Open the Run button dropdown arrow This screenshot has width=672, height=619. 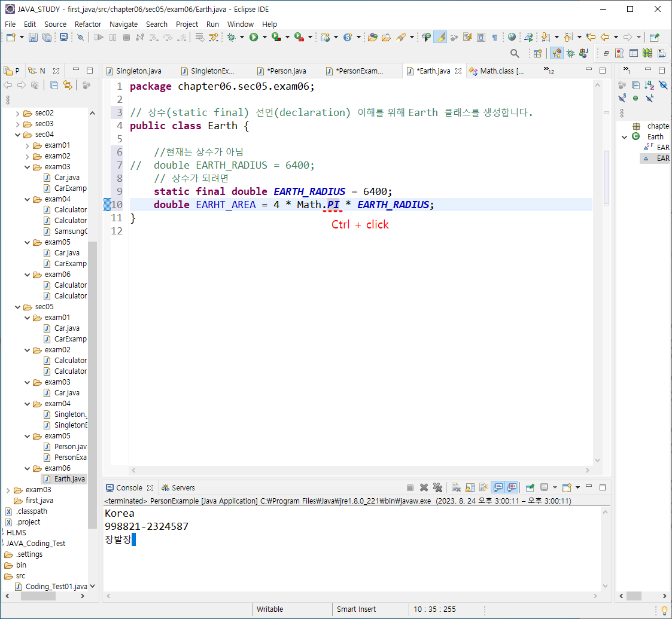click(x=264, y=38)
